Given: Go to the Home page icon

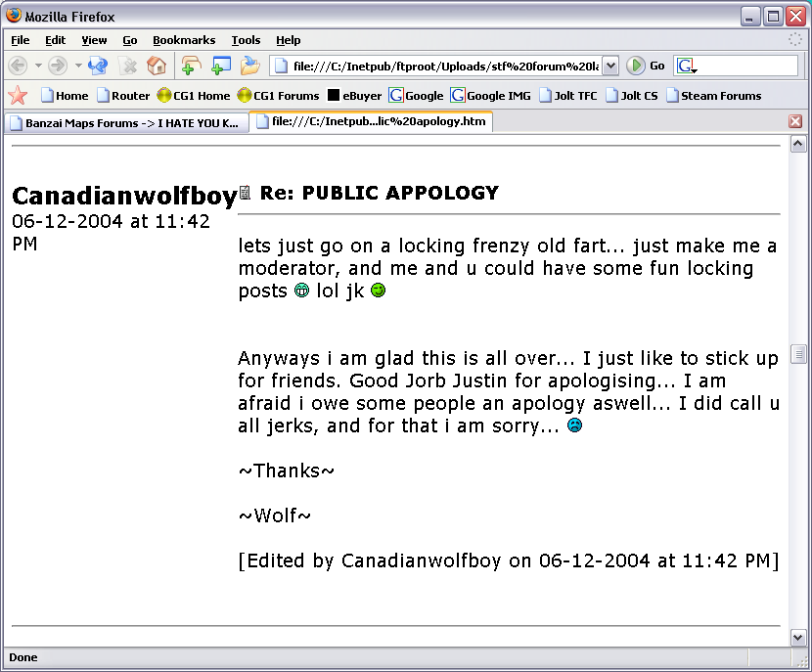Looking at the screenshot, I should 156,66.
